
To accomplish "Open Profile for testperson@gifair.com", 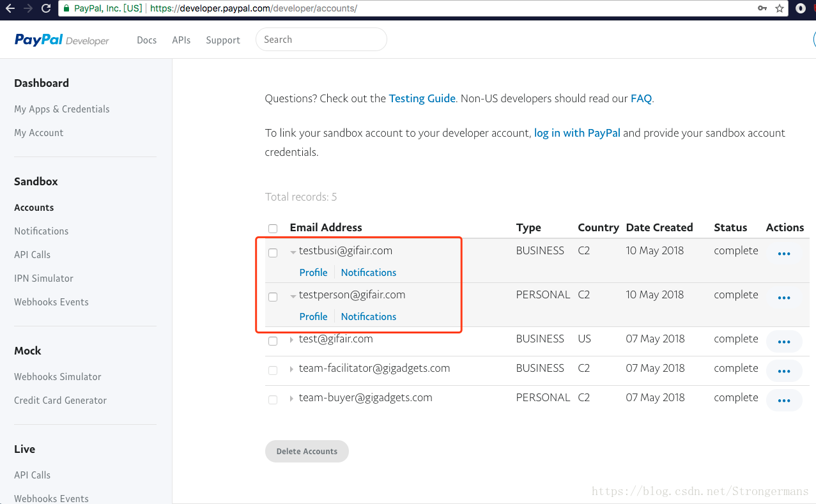I will (313, 317).
